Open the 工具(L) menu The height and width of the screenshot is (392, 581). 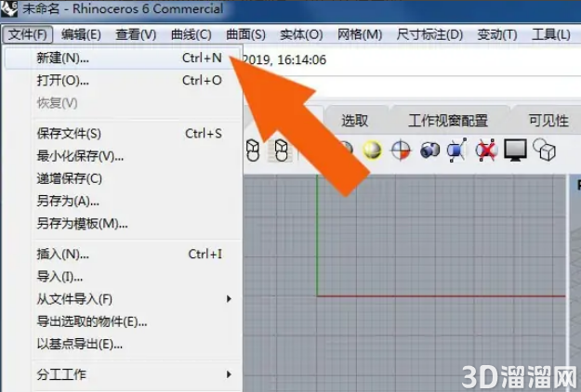point(551,34)
